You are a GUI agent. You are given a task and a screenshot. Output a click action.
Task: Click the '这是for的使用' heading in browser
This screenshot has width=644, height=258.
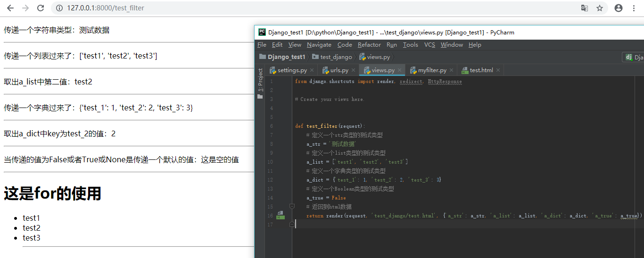pyautogui.click(x=52, y=193)
